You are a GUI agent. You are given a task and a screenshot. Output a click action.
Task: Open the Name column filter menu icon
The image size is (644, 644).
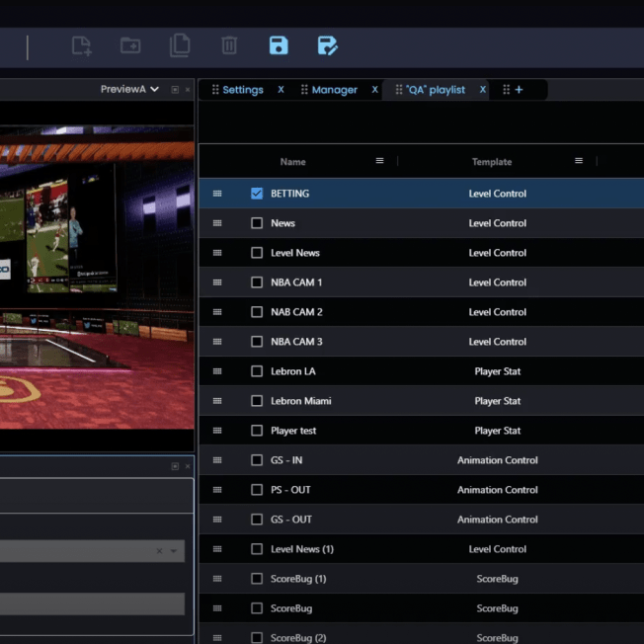[x=379, y=161]
